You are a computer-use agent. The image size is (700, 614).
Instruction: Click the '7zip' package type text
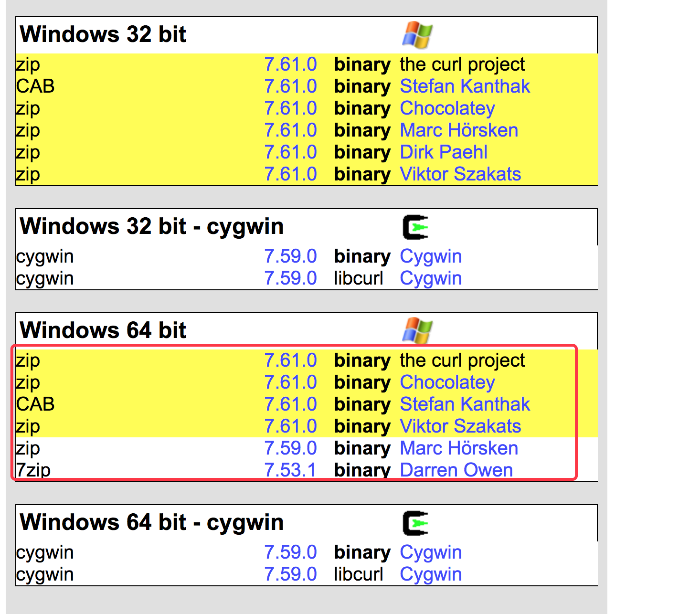pyautogui.click(x=33, y=471)
